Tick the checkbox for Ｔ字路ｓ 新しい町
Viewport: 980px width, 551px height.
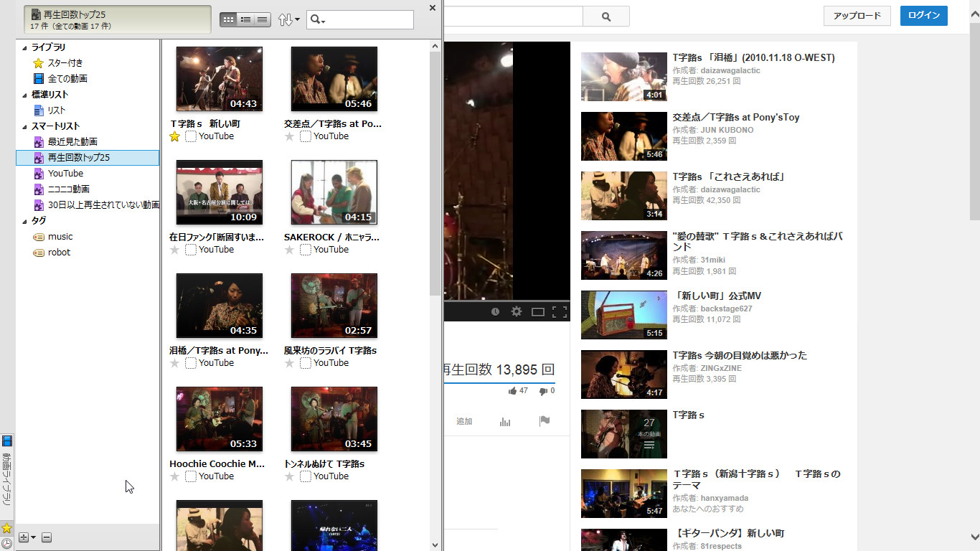click(191, 136)
